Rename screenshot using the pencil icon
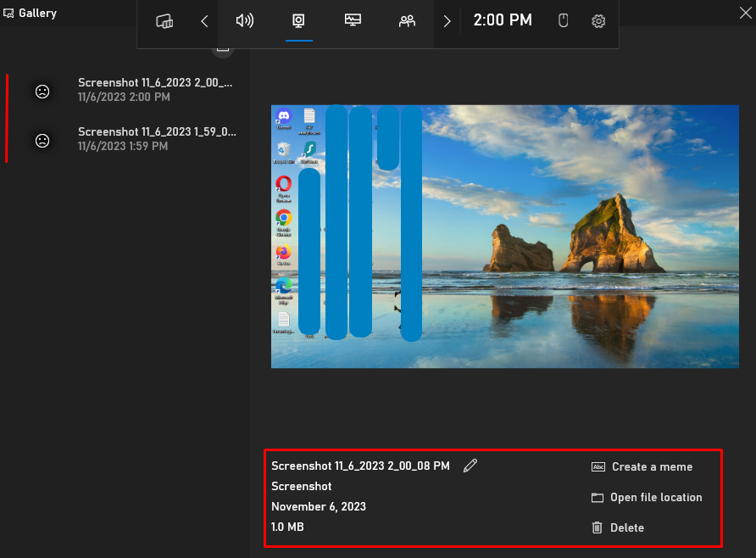The width and height of the screenshot is (756, 558). tap(470, 466)
